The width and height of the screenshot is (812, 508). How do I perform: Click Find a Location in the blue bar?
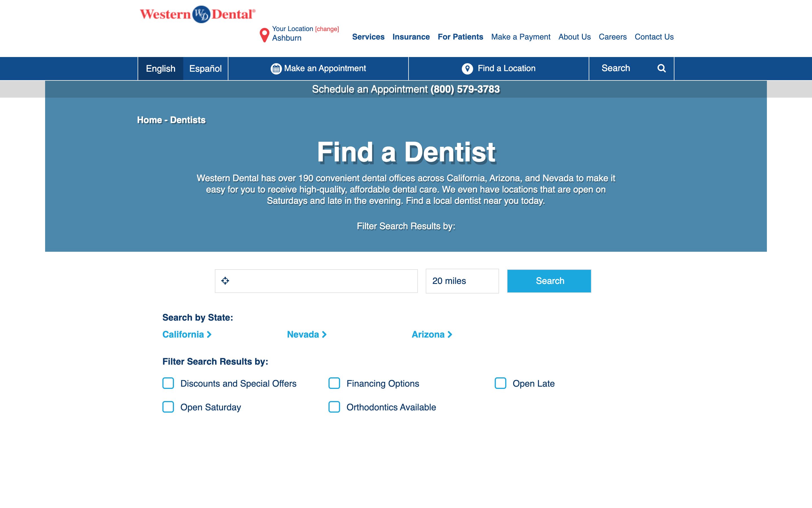click(x=498, y=69)
